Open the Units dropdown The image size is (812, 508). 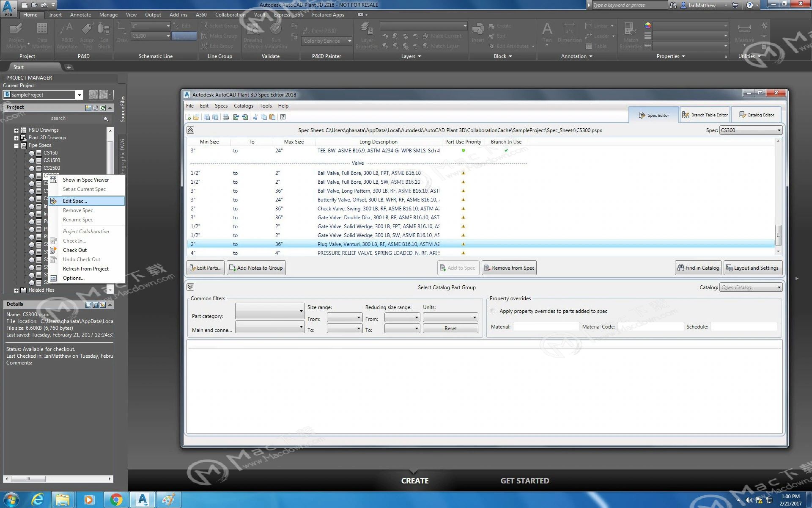click(450, 317)
